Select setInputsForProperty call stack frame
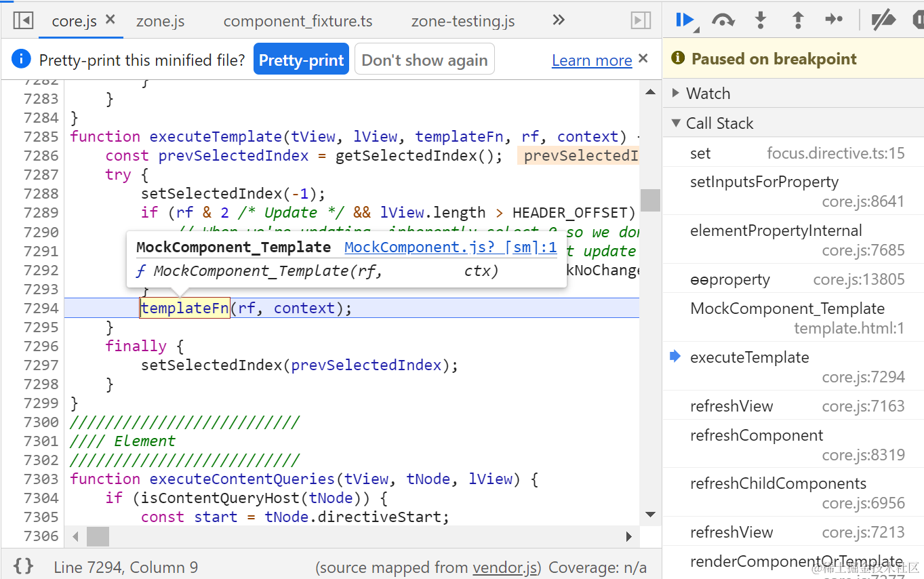 [x=793, y=191]
